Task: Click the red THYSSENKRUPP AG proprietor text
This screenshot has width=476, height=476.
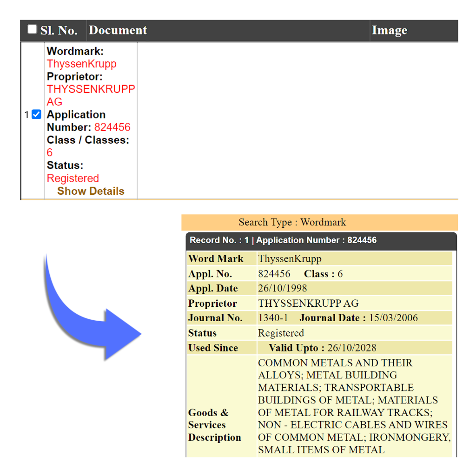Action: tap(91, 89)
